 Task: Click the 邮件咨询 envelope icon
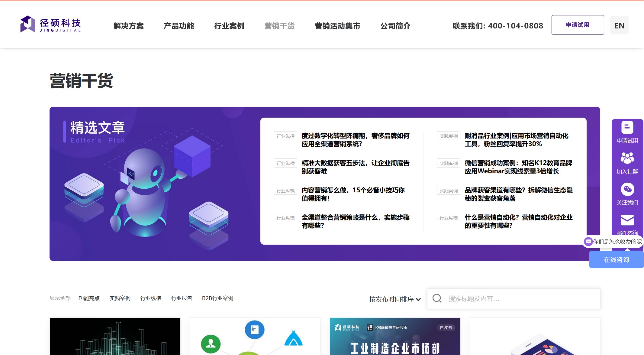(627, 220)
